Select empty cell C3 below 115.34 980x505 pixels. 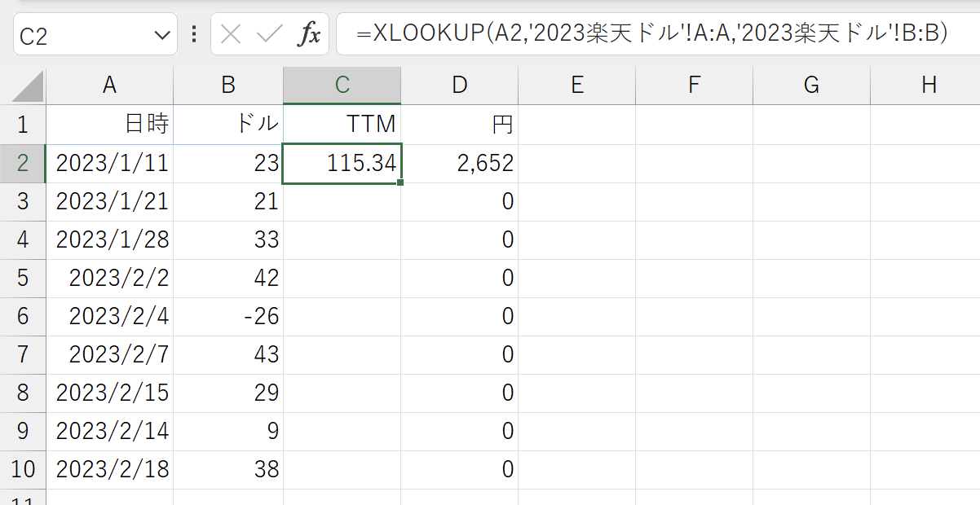click(342, 201)
